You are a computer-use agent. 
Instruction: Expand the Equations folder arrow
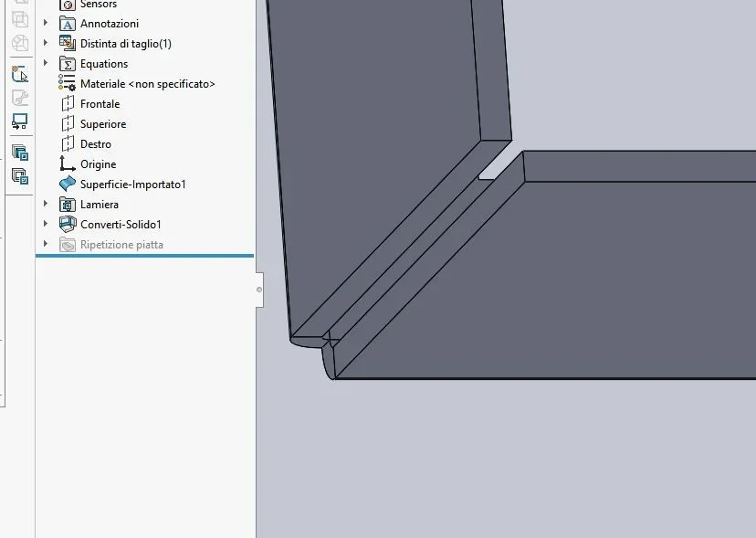coord(46,63)
